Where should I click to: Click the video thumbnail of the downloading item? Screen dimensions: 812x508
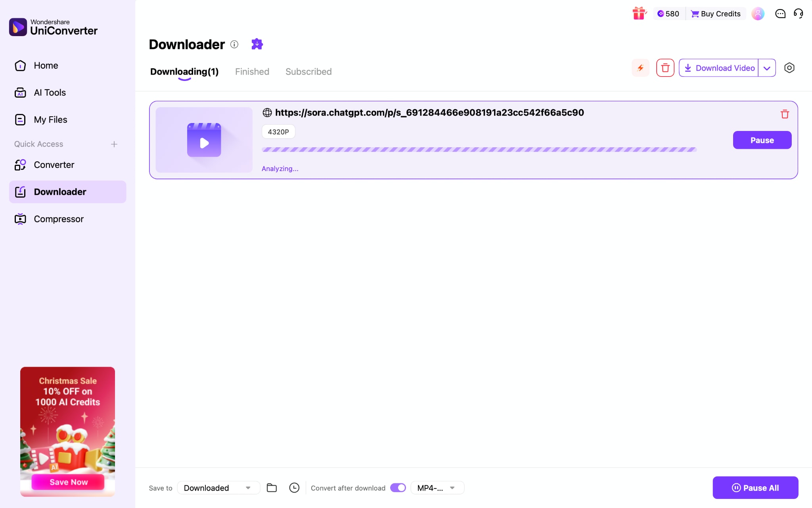(204, 140)
